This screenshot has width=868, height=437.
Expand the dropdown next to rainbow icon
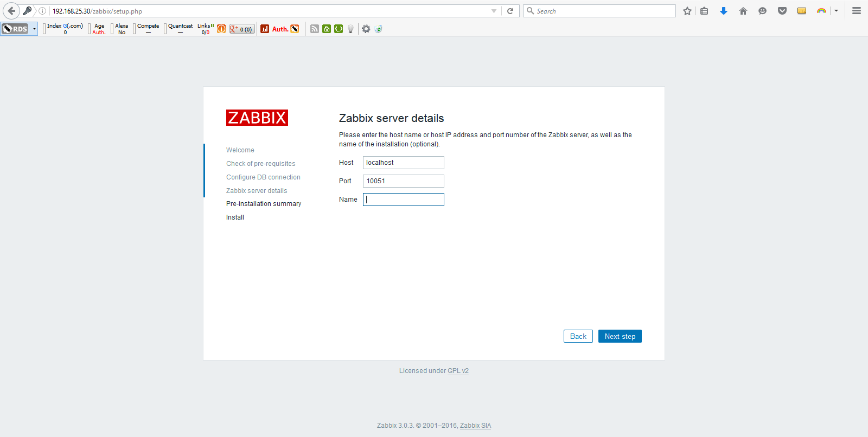point(836,11)
